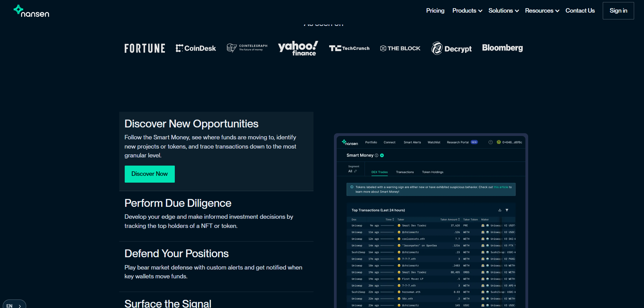Image resolution: width=644 pixels, height=308 pixels.
Task: Open Watchlist in the dashboard preview
Action: (434, 142)
